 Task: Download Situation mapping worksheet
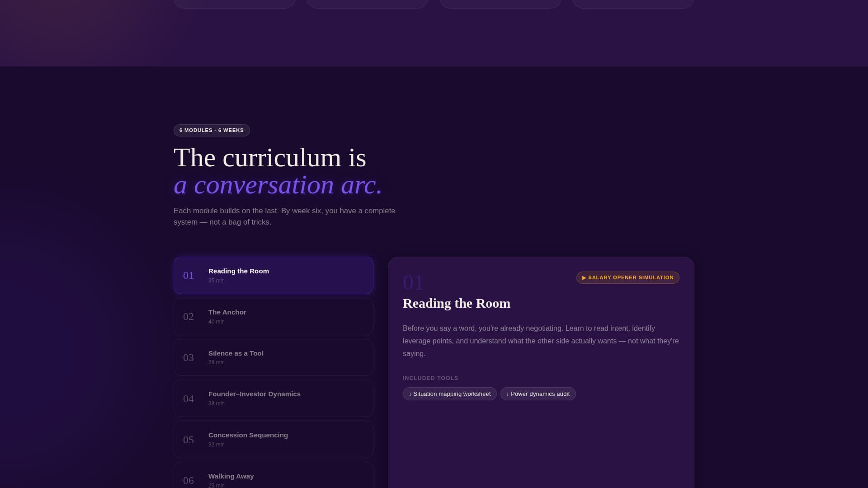(x=450, y=394)
